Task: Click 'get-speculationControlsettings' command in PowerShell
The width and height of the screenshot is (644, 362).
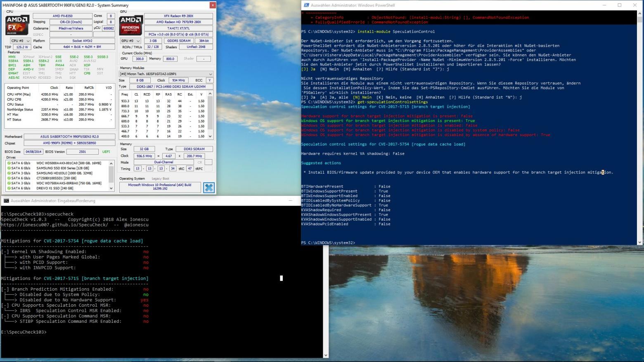Action: point(393,102)
